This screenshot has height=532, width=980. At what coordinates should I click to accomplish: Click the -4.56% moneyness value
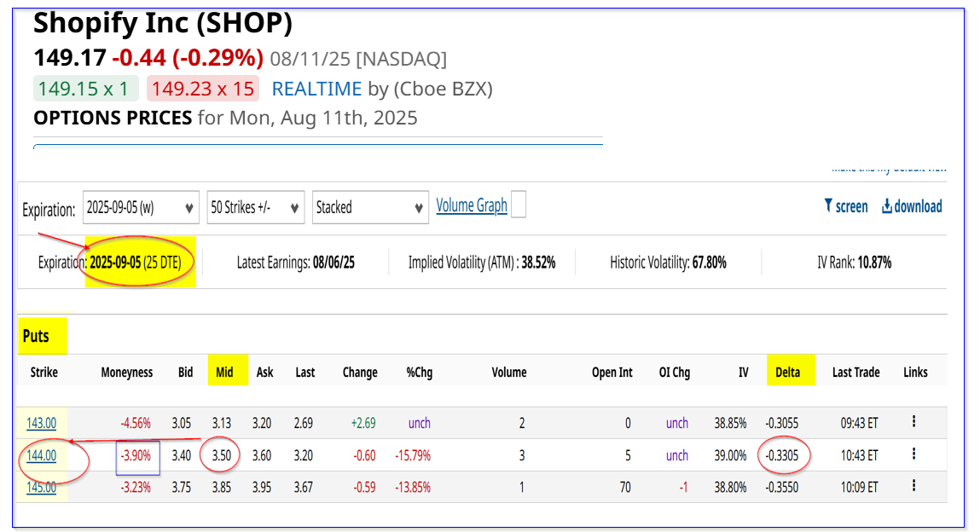136,424
